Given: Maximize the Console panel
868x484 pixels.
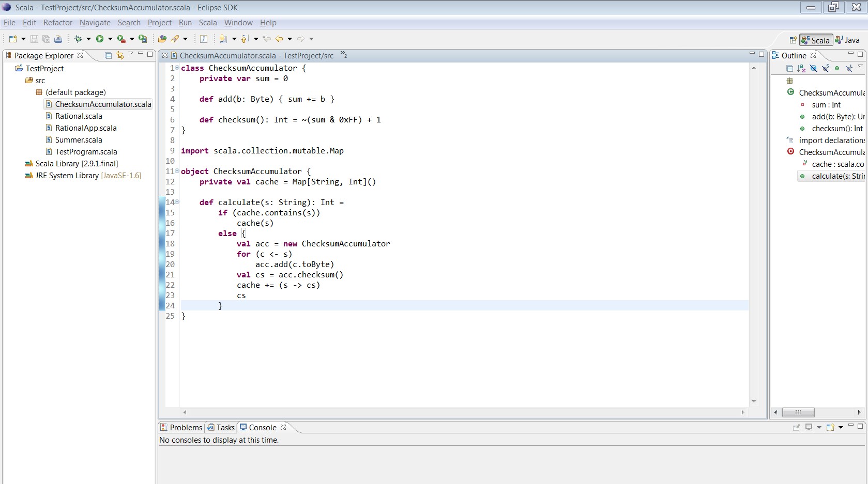Looking at the screenshot, I should click(x=860, y=426).
